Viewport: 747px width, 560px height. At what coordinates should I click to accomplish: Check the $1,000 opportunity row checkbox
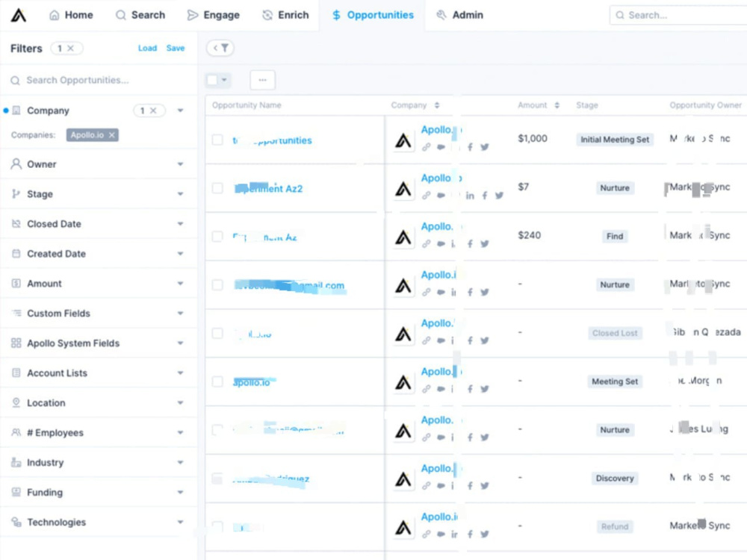click(x=217, y=140)
